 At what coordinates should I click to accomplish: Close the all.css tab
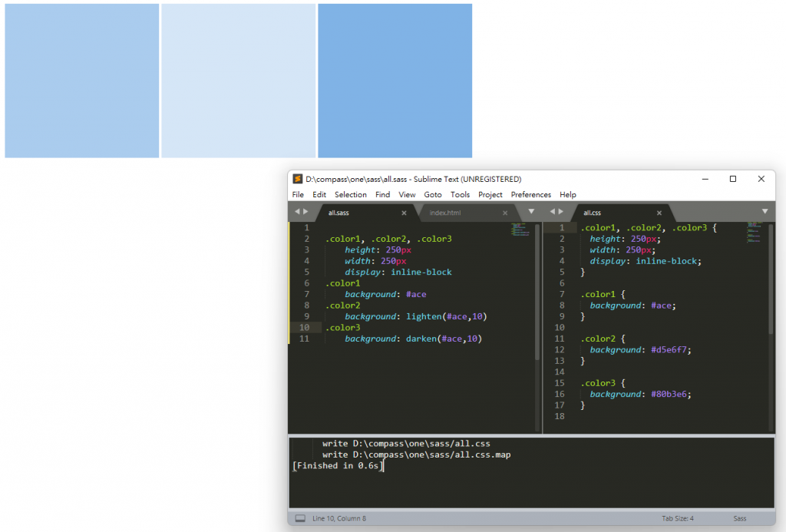659,213
